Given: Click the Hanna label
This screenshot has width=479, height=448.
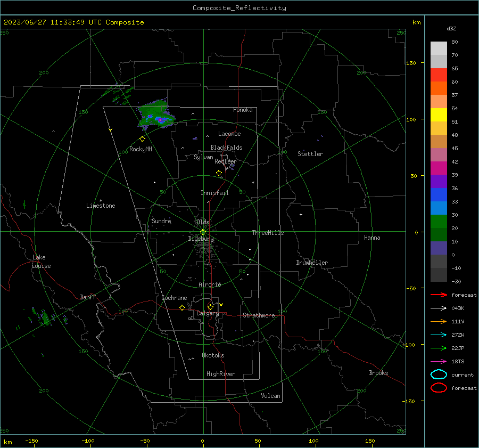Looking at the screenshot, I should 372,238.
